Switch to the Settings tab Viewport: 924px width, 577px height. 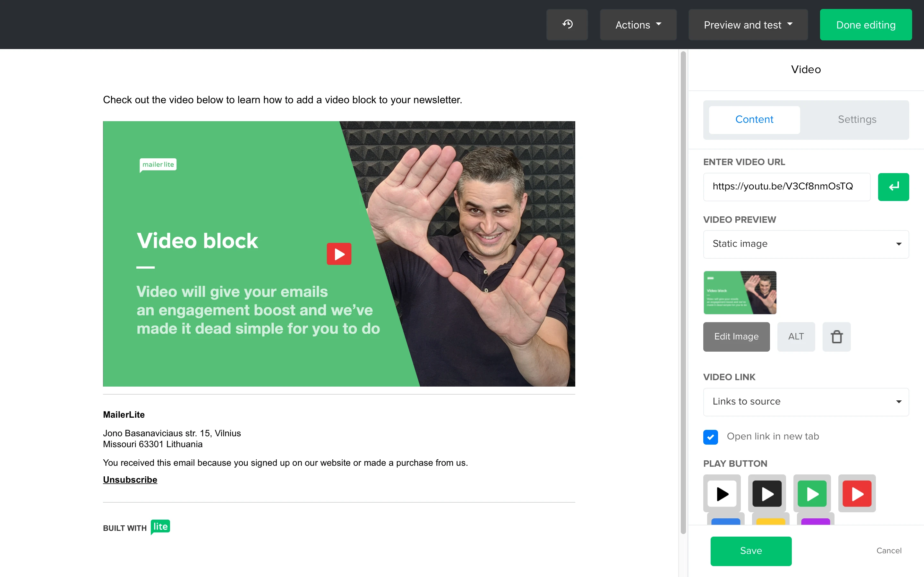[857, 120]
